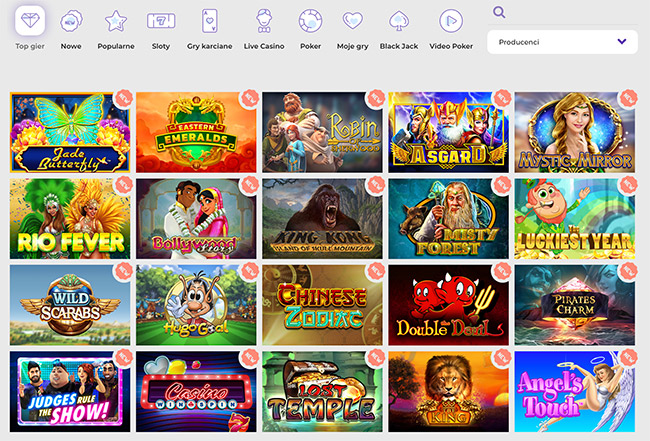Click the NEW badge on Casino Win Spin

tap(250, 358)
